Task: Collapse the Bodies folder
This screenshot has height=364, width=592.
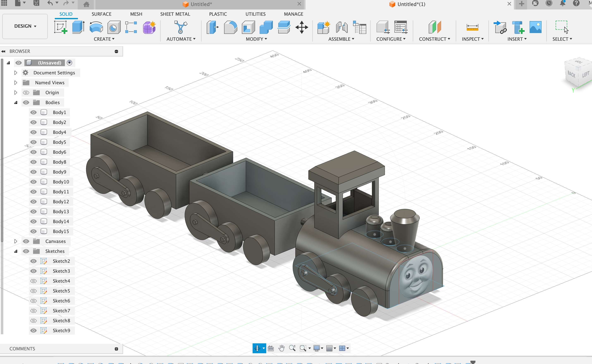Action: click(x=16, y=102)
